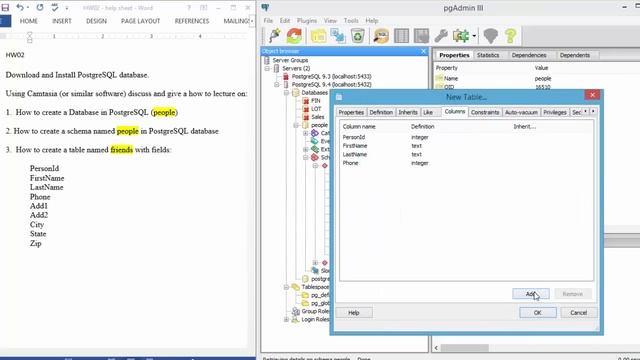Open the Edit menu in pgAdmin
The height and width of the screenshot is (360, 640).
tap(284, 20)
